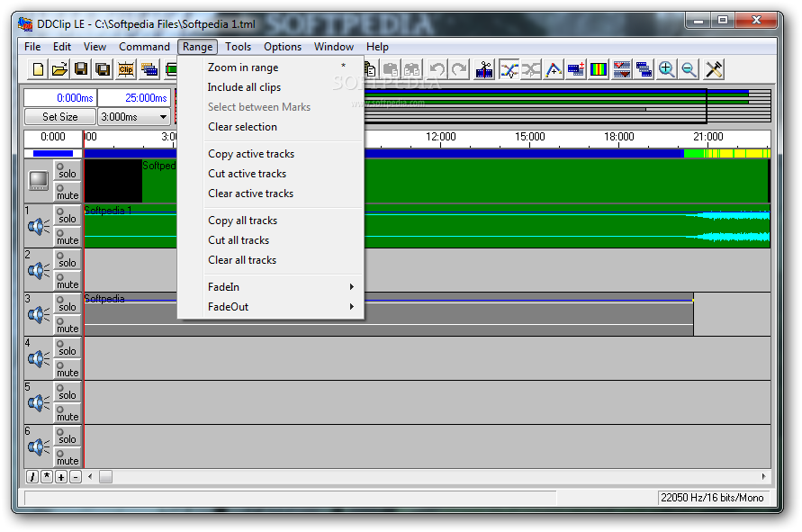Image resolution: width=802 pixels, height=532 pixels.
Task: Click the slash button below tracks
Action: (x=32, y=477)
